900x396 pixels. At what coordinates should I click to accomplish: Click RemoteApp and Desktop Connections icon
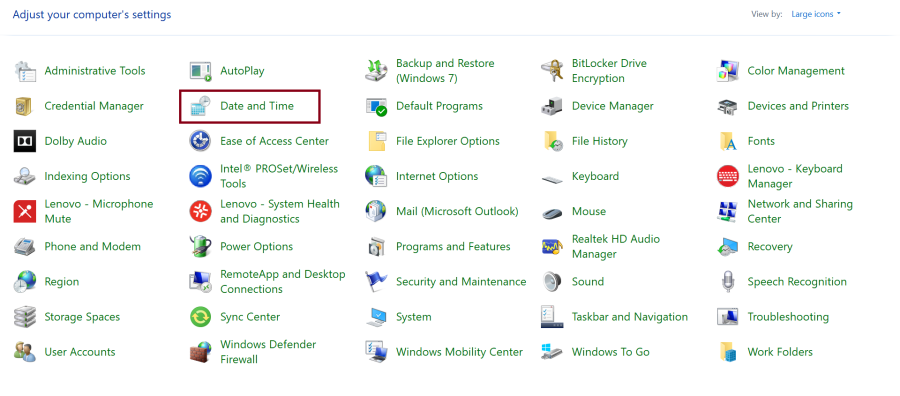[201, 282]
